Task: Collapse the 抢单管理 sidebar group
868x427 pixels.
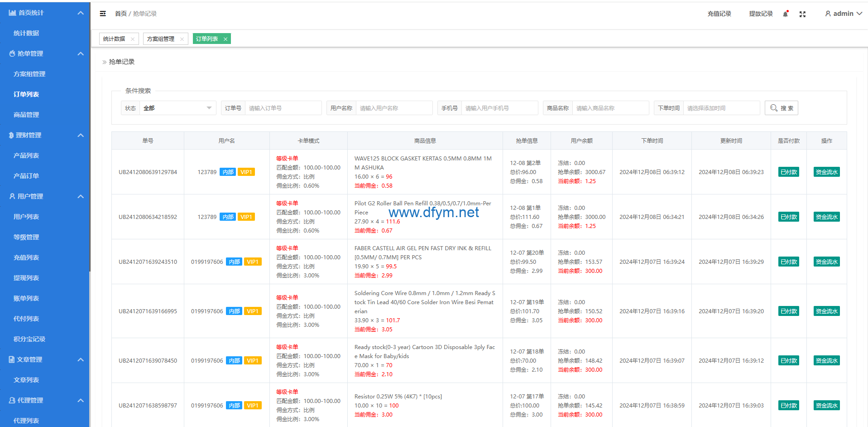Action: coord(81,53)
